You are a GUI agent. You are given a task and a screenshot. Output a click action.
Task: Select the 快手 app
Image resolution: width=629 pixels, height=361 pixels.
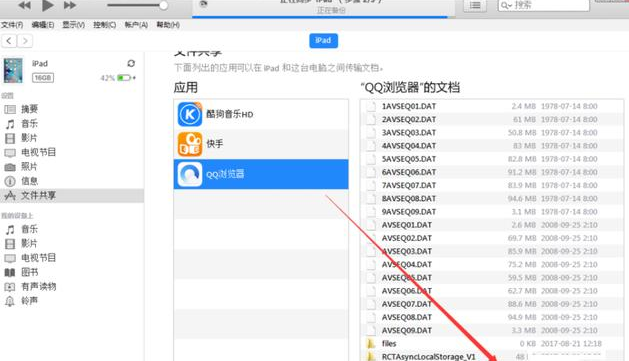(x=261, y=144)
